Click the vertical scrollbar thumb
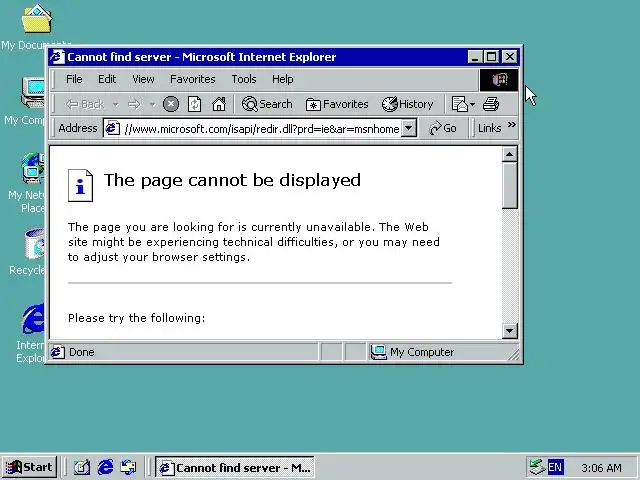The image size is (640, 480). click(x=509, y=185)
